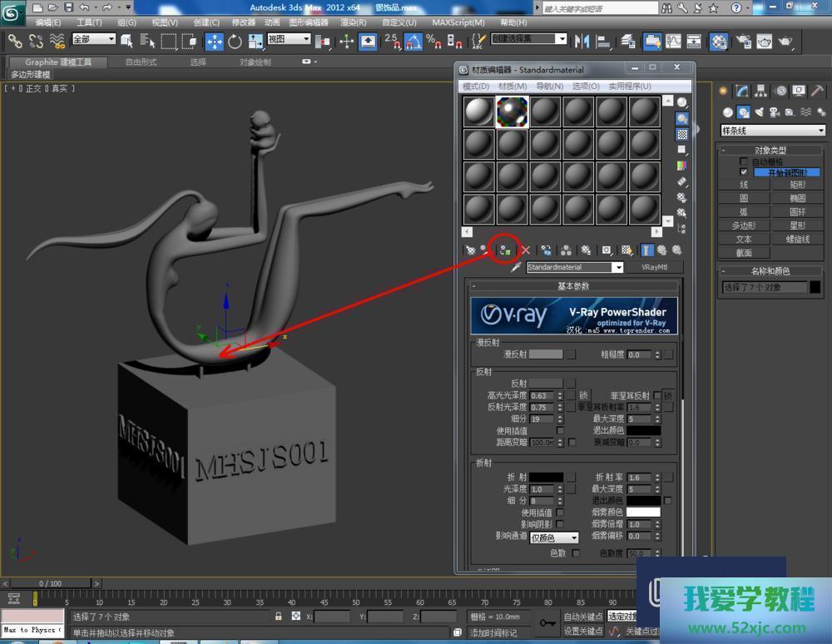The image size is (832, 644).
Task: Open the 材质(M) menu in material editor
Action: 512,87
